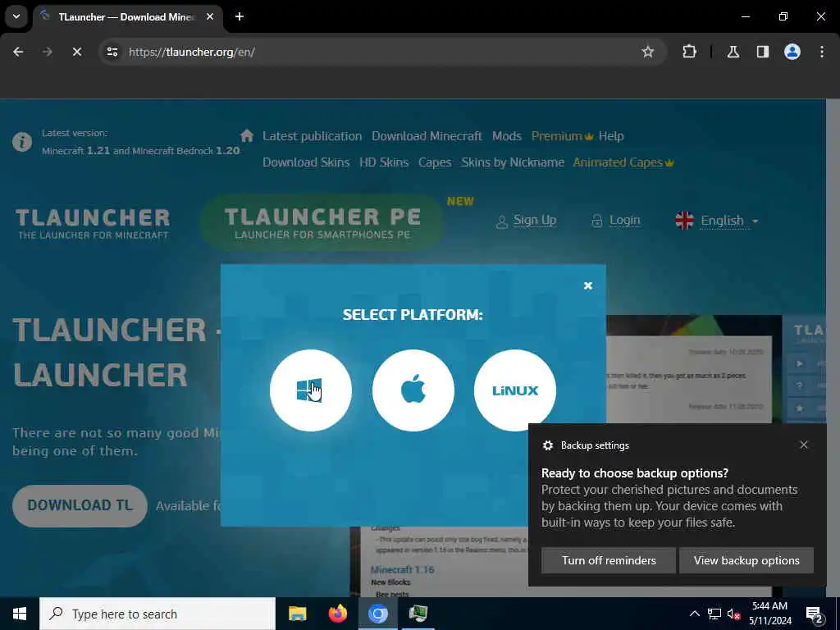Screen dimensions: 840x630
Task: Choose the Windows platform icon
Action: click(311, 390)
